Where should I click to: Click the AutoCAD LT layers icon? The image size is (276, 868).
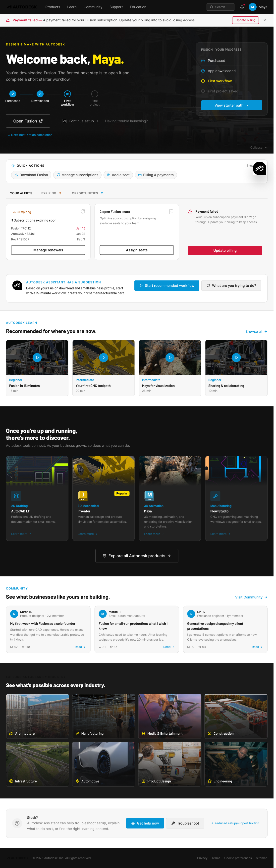click(x=16, y=496)
